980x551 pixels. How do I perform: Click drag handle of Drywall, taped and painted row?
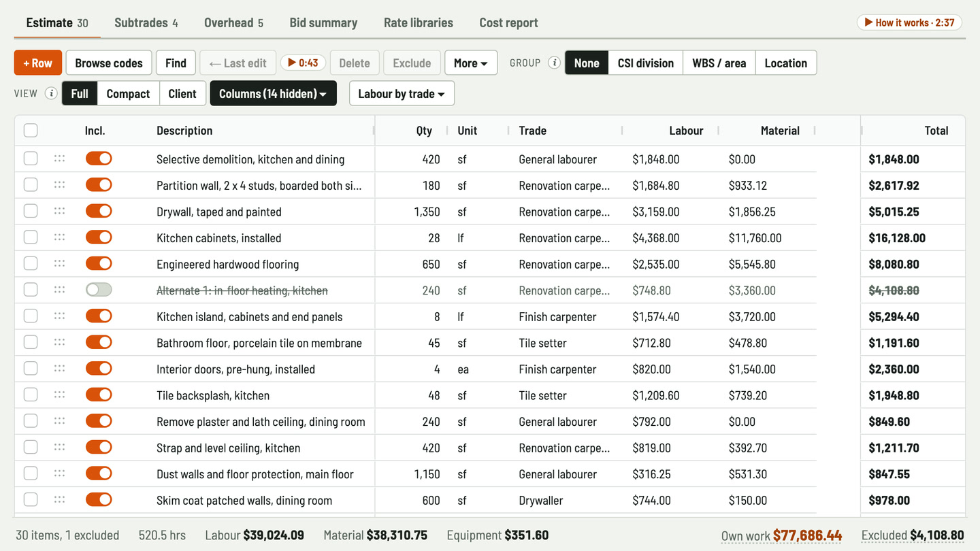click(x=59, y=211)
